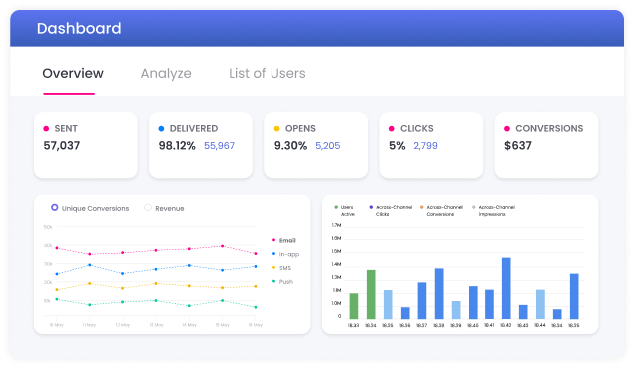
Task: Click the SMS data point for 10 May
Action: [x=57, y=290]
